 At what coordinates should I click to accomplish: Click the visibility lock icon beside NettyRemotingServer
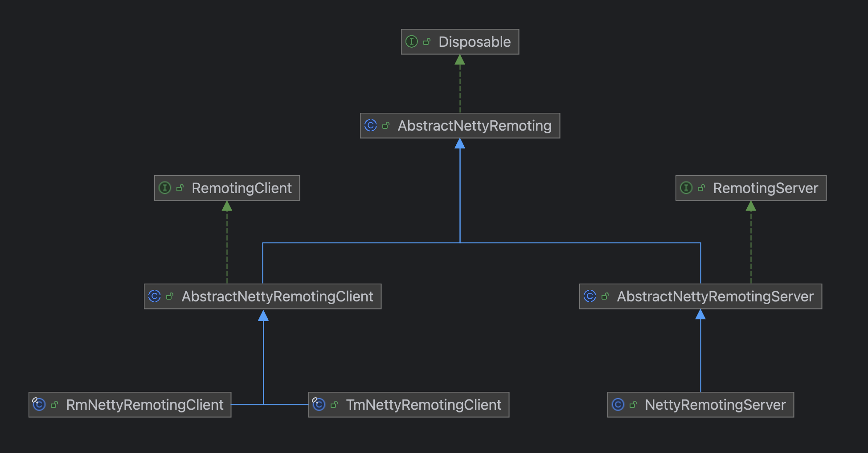point(633,405)
